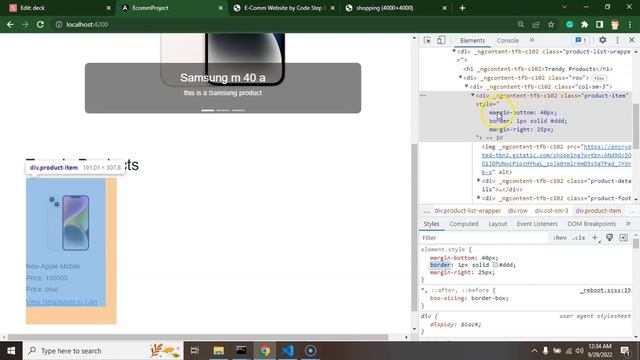Close the DevTools panel
This screenshot has height=360, width=640.
tap(631, 40)
